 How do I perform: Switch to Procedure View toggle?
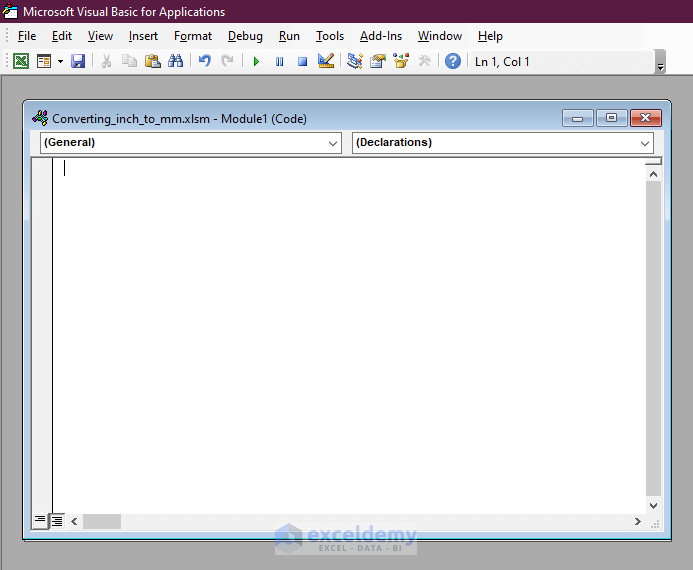(40, 521)
